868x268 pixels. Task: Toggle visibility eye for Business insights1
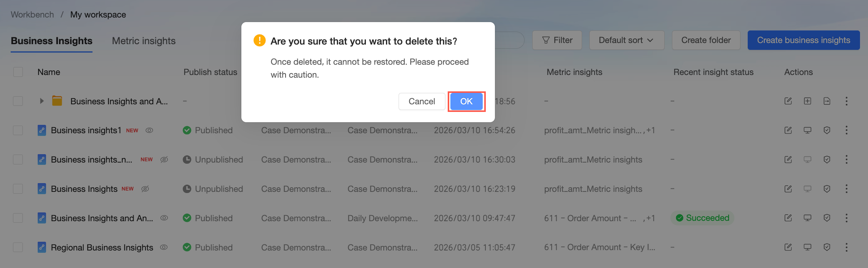150,130
